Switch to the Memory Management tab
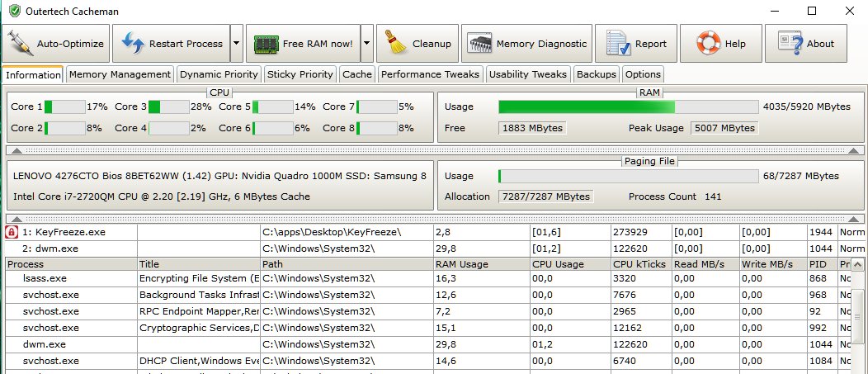 coord(120,74)
